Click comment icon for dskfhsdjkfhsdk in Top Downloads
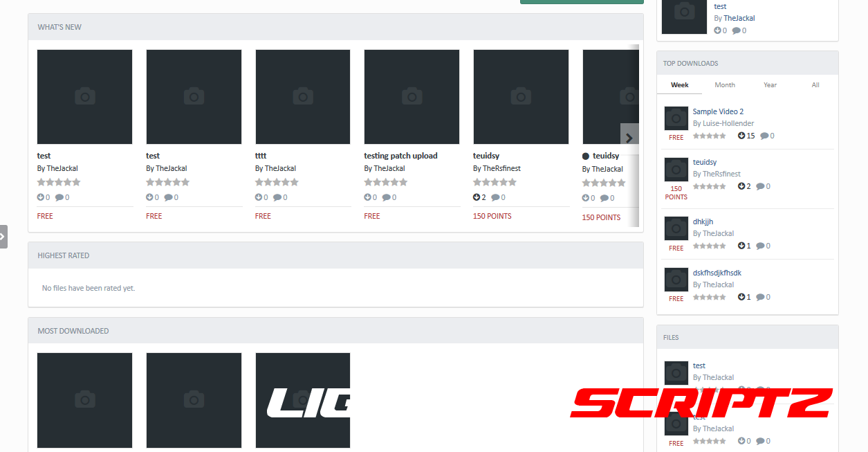 tap(760, 297)
